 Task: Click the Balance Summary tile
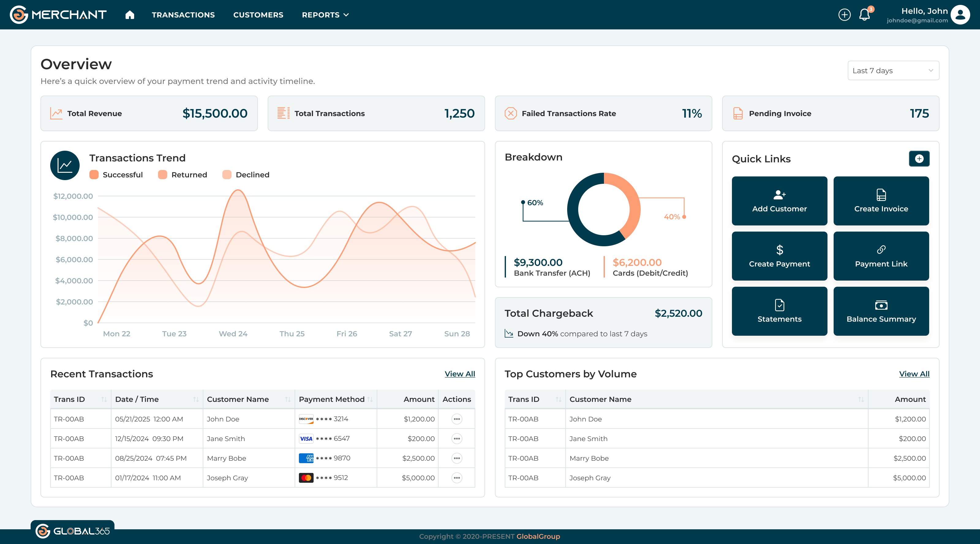point(881,311)
